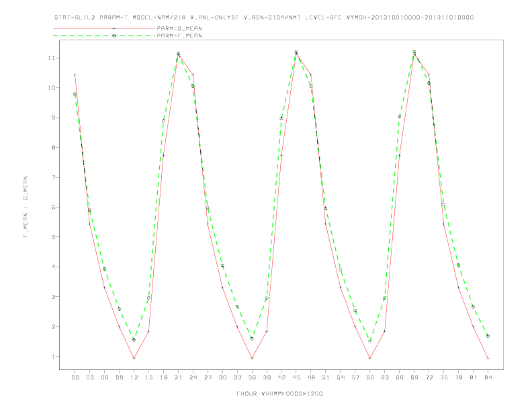
Task: Click y-axis tick label 11
Action: point(51,58)
